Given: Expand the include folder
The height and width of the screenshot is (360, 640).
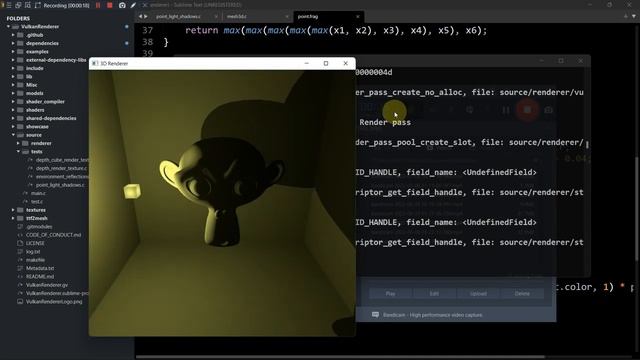Looking at the screenshot, I should [13, 68].
